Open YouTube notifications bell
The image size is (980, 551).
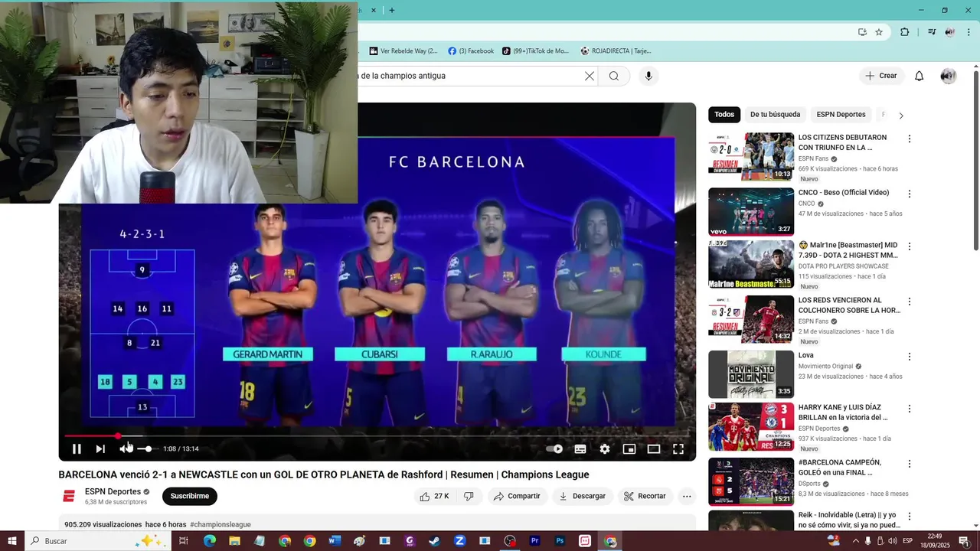tap(920, 76)
